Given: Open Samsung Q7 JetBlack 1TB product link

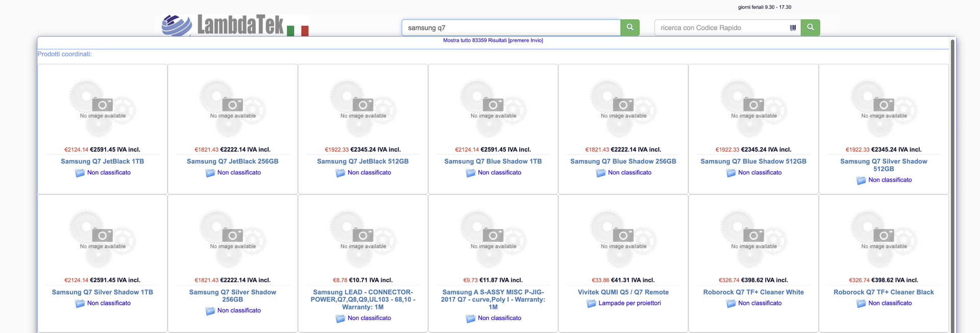Looking at the screenshot, I should click(x=103, y=161).
